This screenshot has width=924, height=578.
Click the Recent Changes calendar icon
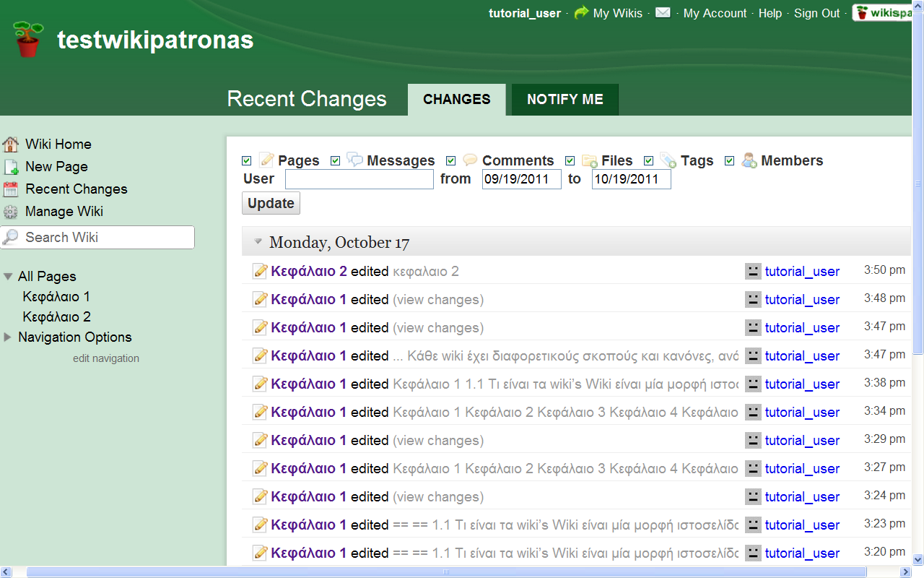coord(11,189)
